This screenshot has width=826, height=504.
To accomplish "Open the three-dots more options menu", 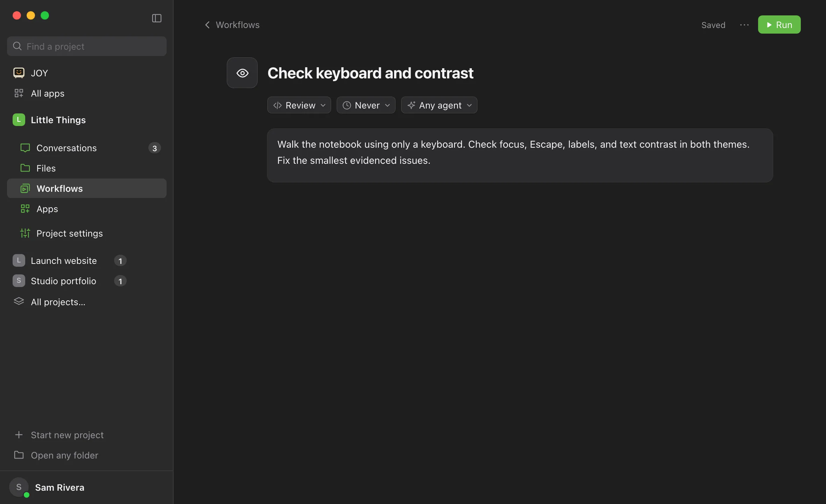I will point(744,25).
